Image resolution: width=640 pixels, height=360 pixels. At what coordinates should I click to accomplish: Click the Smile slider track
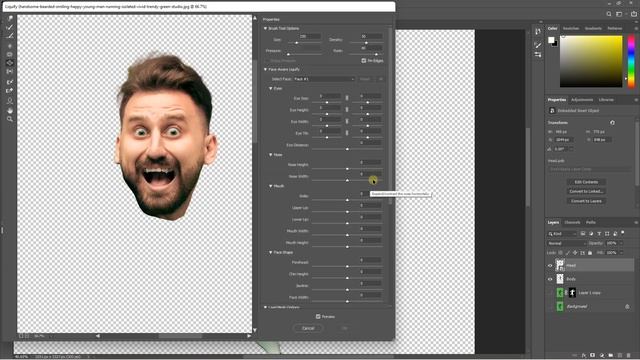click(347, 200)
